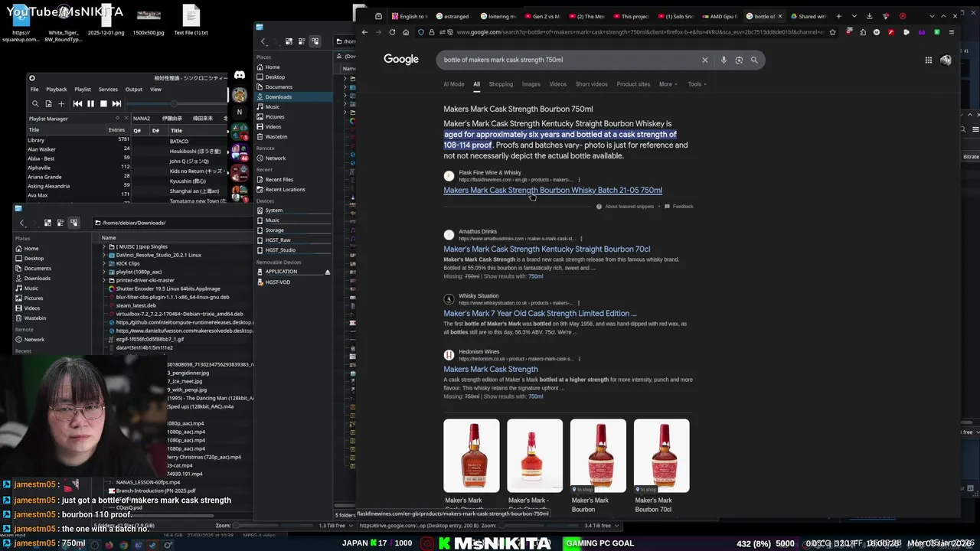Open the More dropdown in Google filters
Screen dimensions: 980x551
pyautogui.click(x=668, y=84)
